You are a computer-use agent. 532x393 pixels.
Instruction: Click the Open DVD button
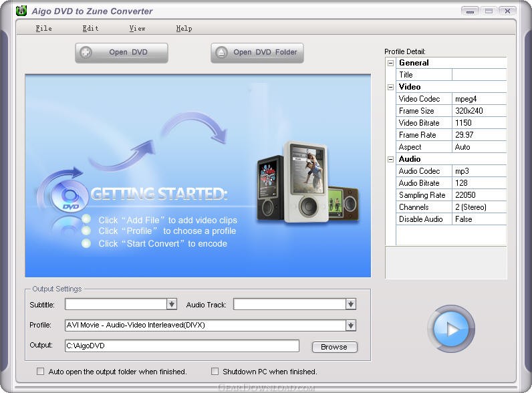(x=122, y=53)
